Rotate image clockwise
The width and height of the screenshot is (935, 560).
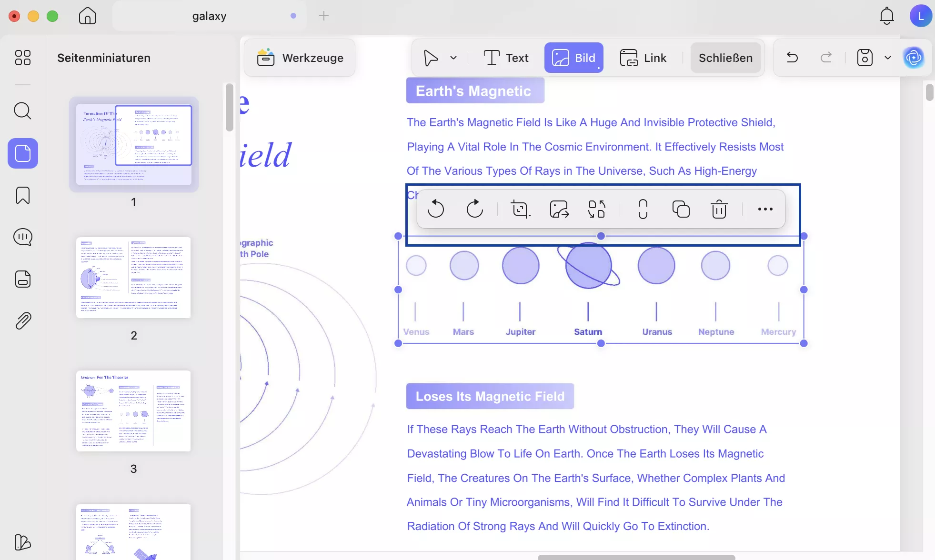(474, 209)
